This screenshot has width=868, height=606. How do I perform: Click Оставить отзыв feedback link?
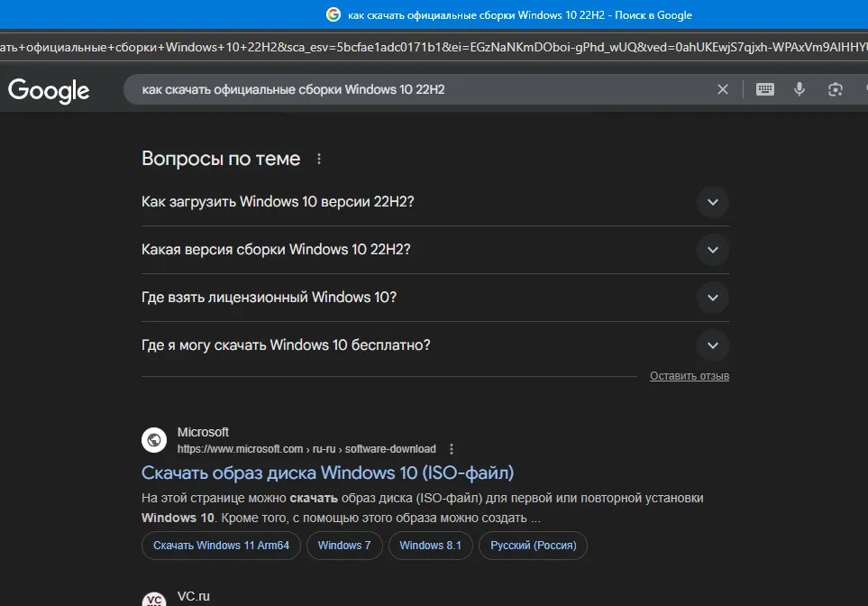689,376
